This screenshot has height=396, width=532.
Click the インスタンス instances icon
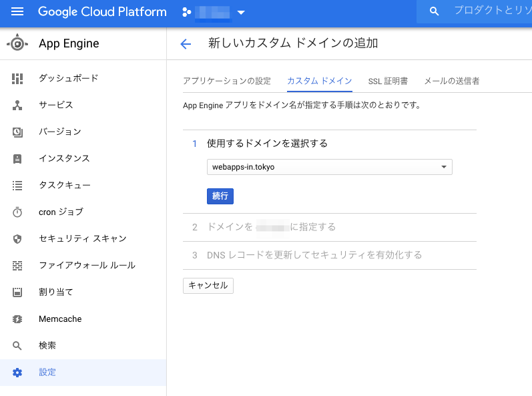(x=17, y=159)
